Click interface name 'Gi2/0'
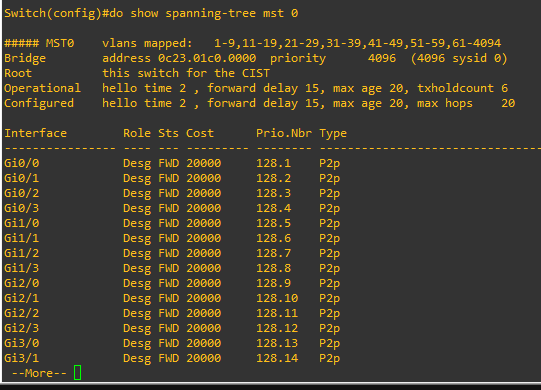 tap(22, 283)
